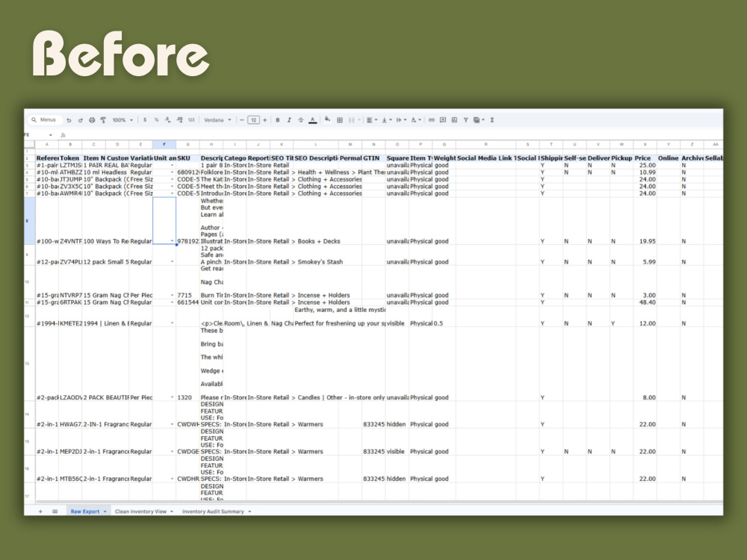This screenshot has width=747, height=560.
Task: Click the horizontal scrollbar above sheet tabs
Action: coord(379,503)
